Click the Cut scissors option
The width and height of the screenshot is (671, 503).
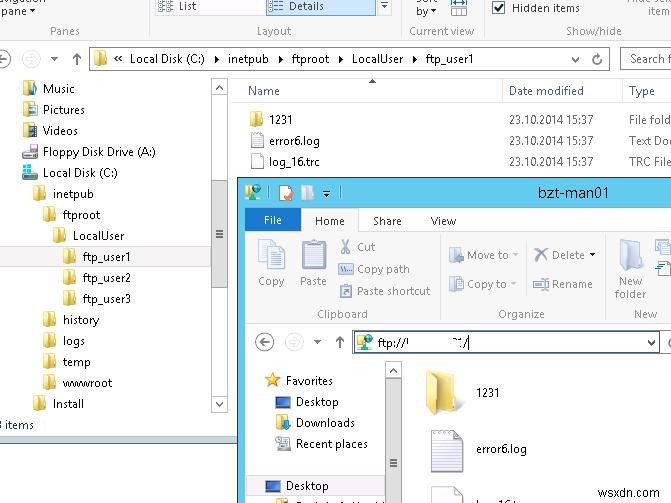coord(357,247)
